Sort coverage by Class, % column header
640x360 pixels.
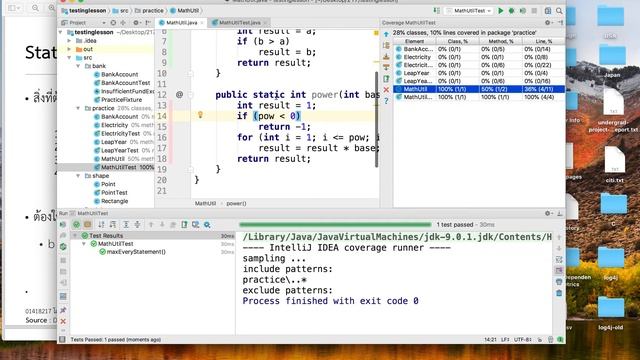tap(457, 41)
